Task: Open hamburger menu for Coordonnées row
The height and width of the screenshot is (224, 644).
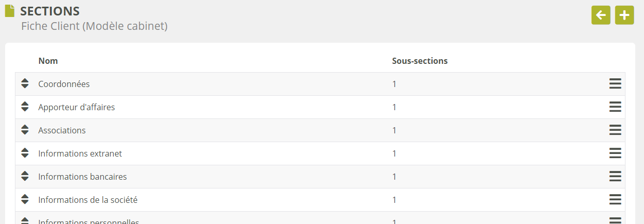Action: pos(615,84)
